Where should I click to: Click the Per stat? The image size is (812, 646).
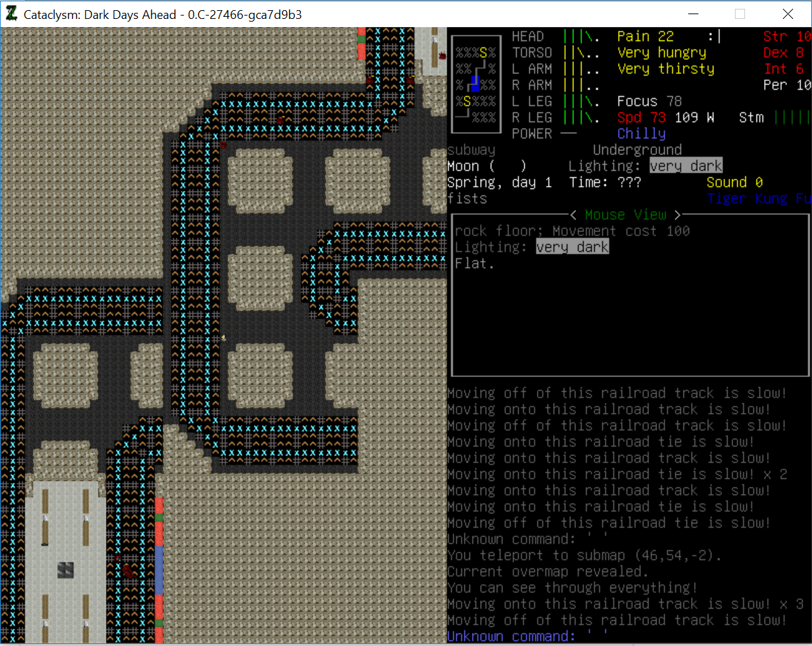pyautogui.click(x=787, y=85)
